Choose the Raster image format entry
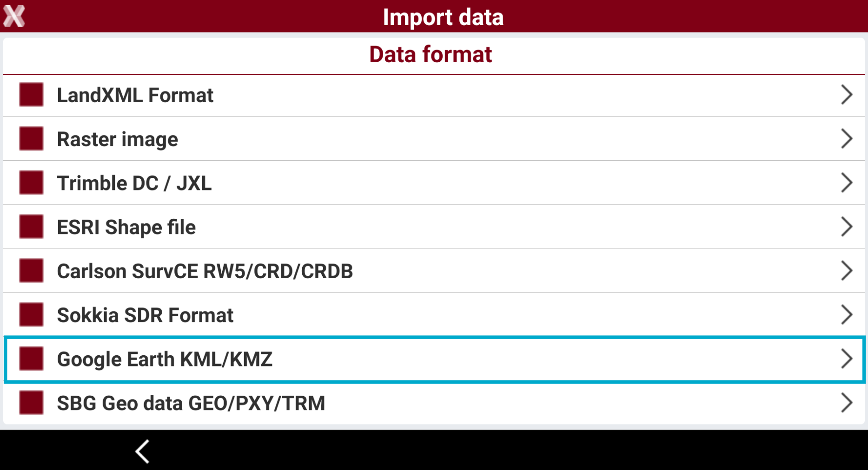Screen dimensions: 868x470 [434, 139]
